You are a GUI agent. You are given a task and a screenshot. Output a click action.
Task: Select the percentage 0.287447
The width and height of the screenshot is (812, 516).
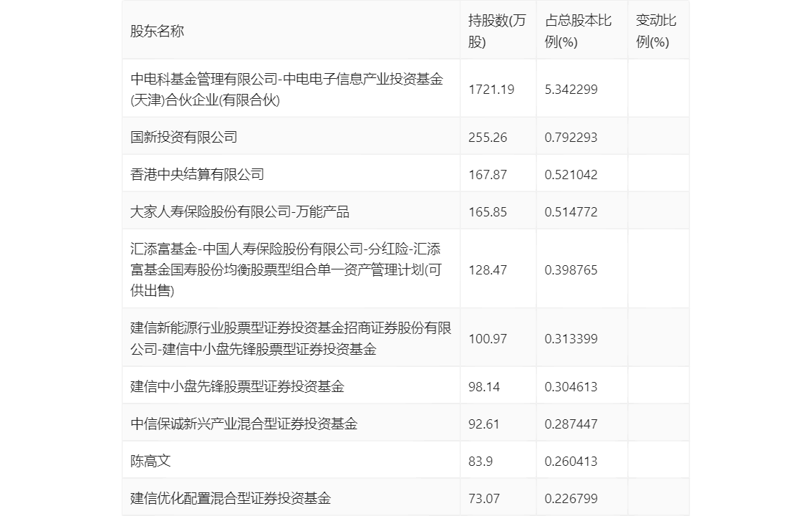point(571,424)
